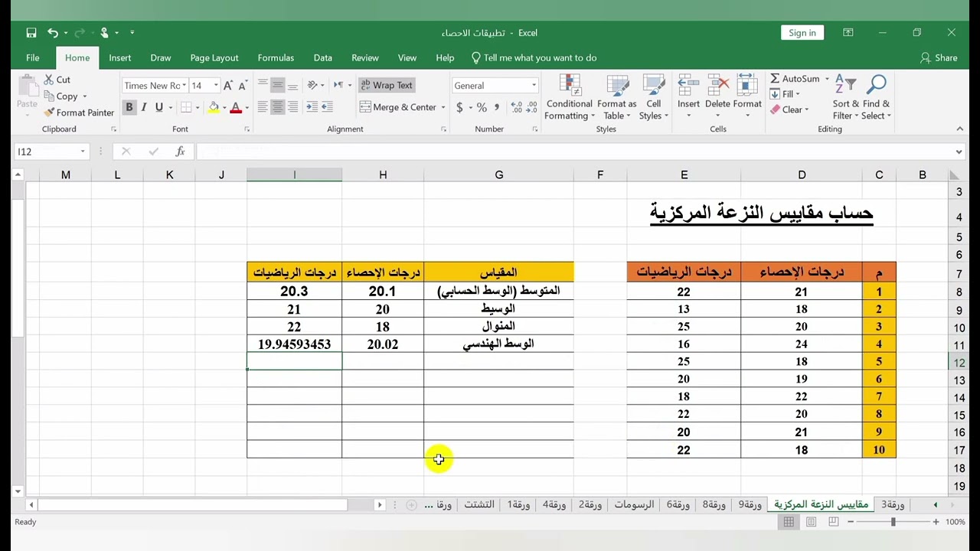This screenshot has width=980, height=551.
Task: Open the Fill dropdown in Editing
Action: (x=786, y=94)
